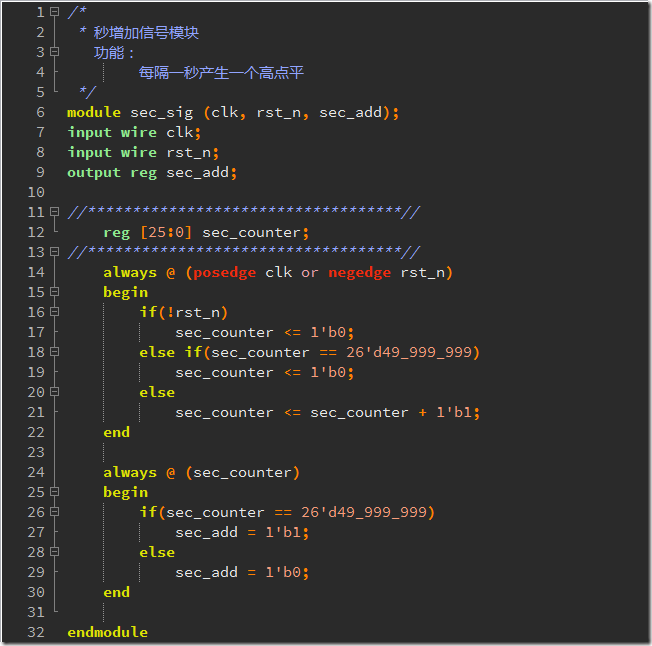
Task: Click 'sec_add = 1'b0;' on line 29
Action: (x=242, y=572)
